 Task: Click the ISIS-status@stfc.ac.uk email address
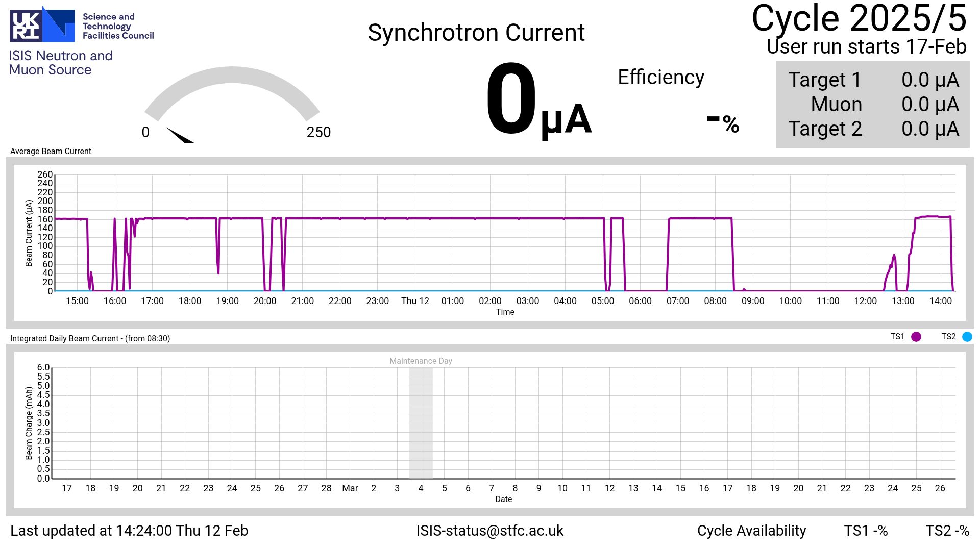(x=489, y=531)
